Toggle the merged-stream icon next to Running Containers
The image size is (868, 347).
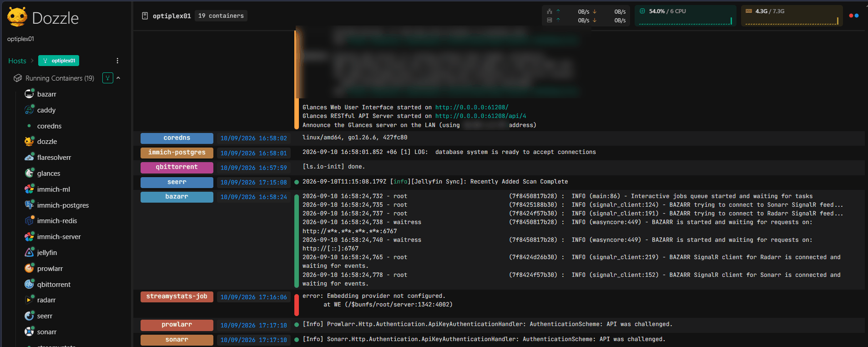(x=108, y=78)
